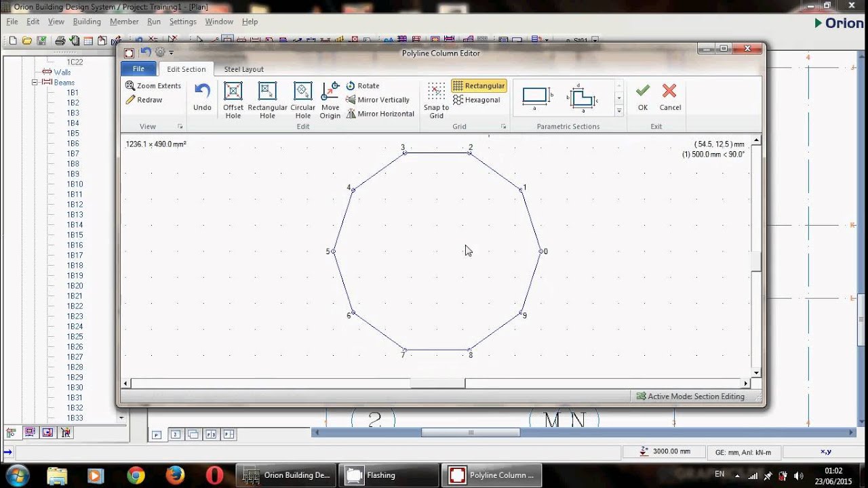Click the Orion plan horizontal scrollbar thumb
Viewport: 868px width, 488px height.
tap(471, 432)
